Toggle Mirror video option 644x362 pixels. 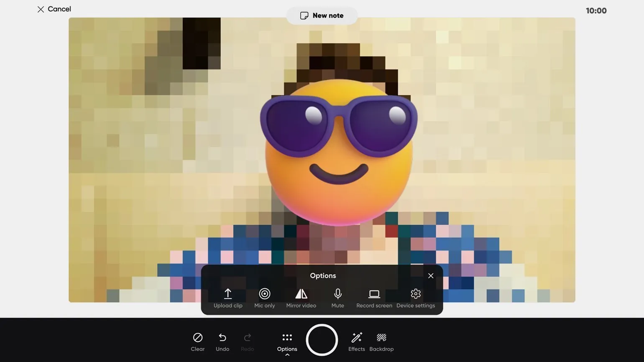coord(301,294)
